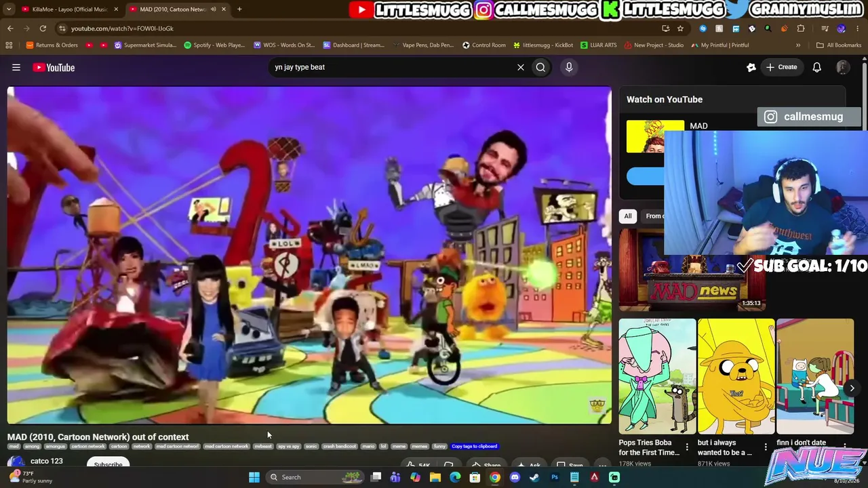This screenshot has height=488, width=868.
Task: Click the browser address bar URL
Action: tap(122, 28)
